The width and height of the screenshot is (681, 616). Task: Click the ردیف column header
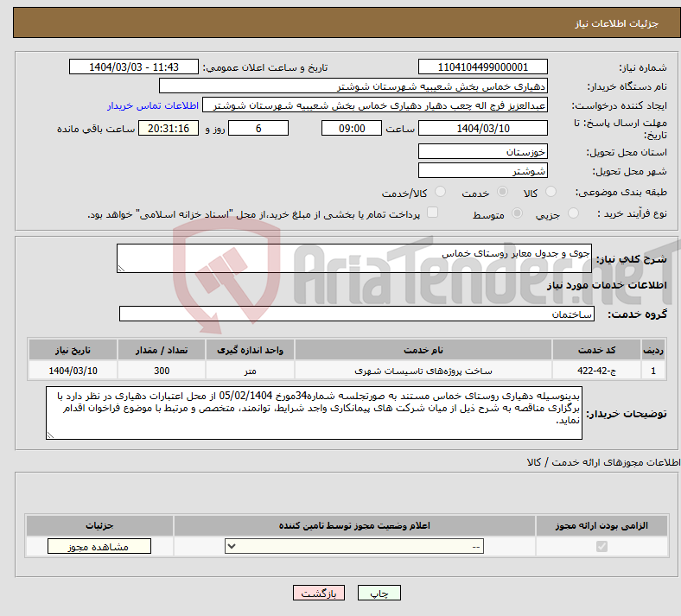point(653,350)
